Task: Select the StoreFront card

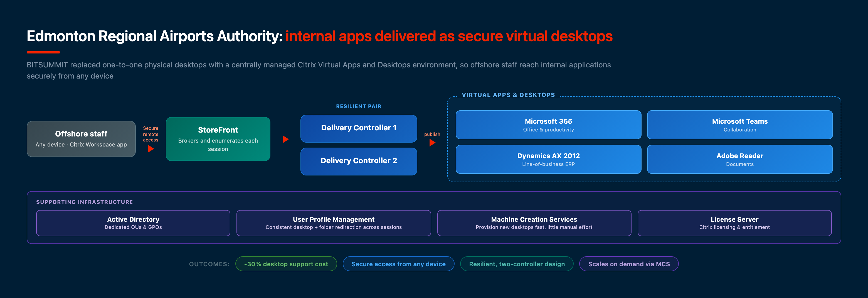Action: coord(218,139)
